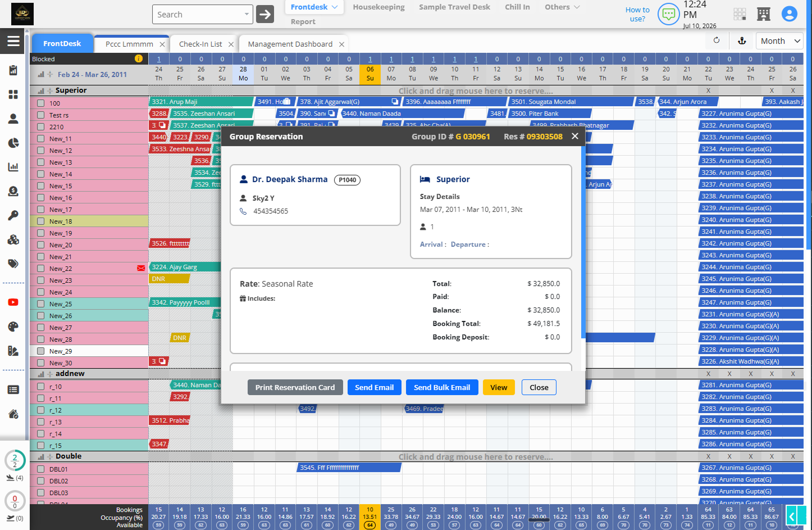Switch to the Pccc Lmmmm tab
The height and width of the screenshot is (530, 812).
coord(129,44)
